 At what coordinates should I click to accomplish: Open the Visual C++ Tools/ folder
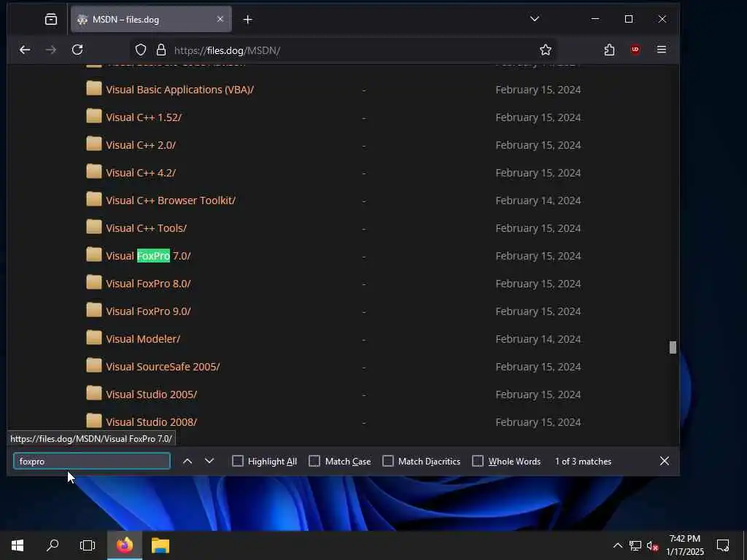point(146,228)
